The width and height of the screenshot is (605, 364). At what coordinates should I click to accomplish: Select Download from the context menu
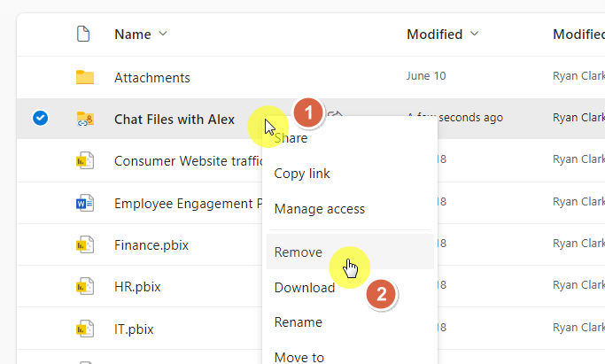pos(305,288)
